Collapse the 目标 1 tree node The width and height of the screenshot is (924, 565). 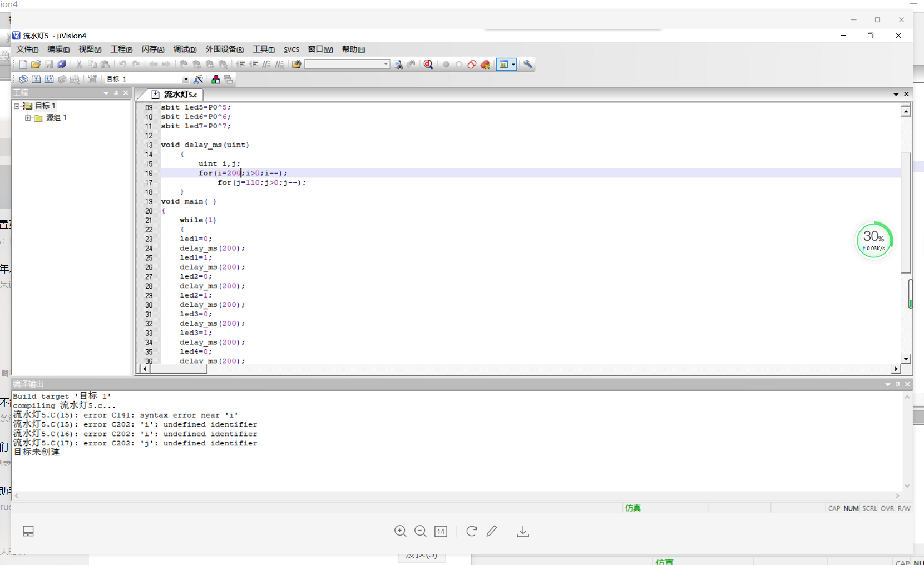point(17,106)
